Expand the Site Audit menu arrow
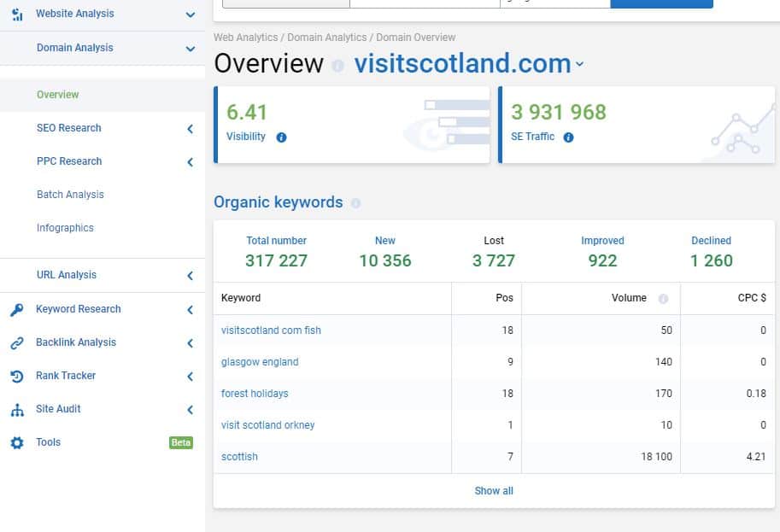This screenshot has height=532, width=780. (190, 410)
